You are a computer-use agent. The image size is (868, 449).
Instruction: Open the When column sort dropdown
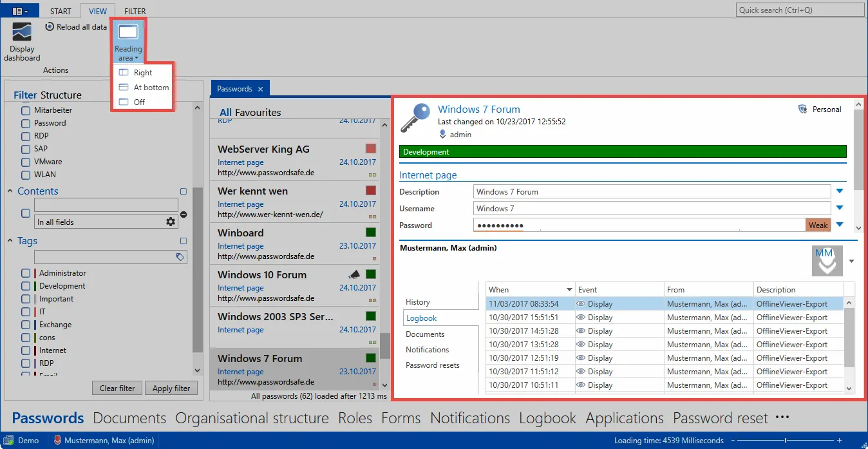click(x=569, y=290)
